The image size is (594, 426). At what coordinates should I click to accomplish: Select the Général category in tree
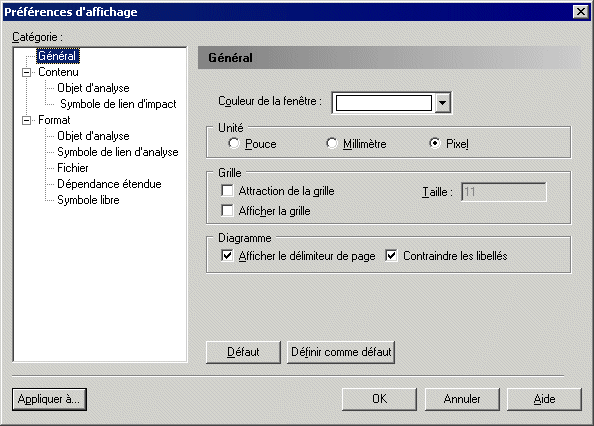pos(58,56)
